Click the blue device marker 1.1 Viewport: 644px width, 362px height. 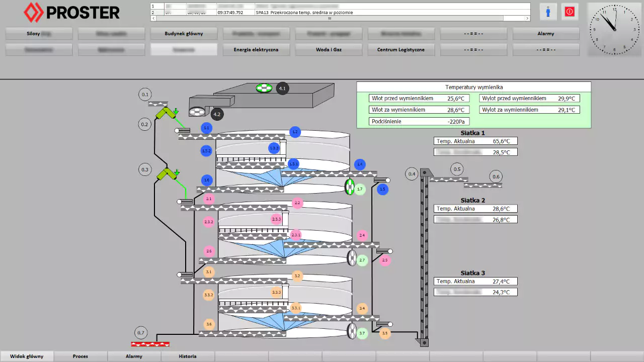pos(206,128)
